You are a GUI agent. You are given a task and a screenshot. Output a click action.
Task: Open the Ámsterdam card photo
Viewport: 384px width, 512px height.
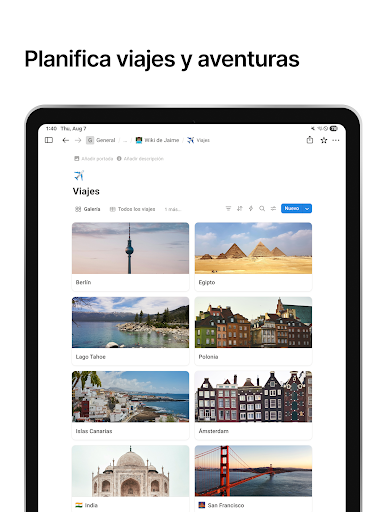pos(253,397)
